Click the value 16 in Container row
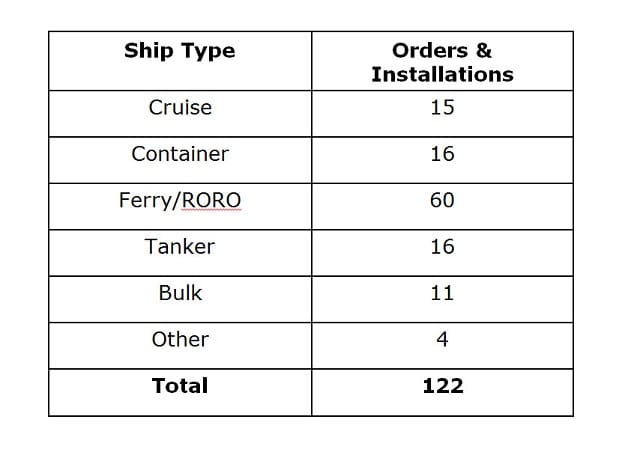Viewport: 640px width, 461px height. point(442,154)
